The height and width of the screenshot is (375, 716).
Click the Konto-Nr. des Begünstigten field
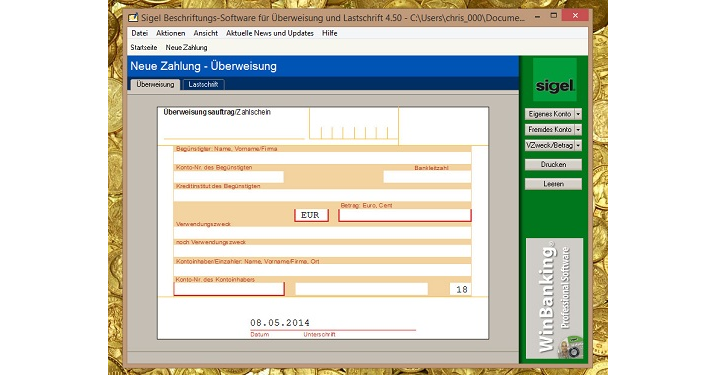point(228,177)
